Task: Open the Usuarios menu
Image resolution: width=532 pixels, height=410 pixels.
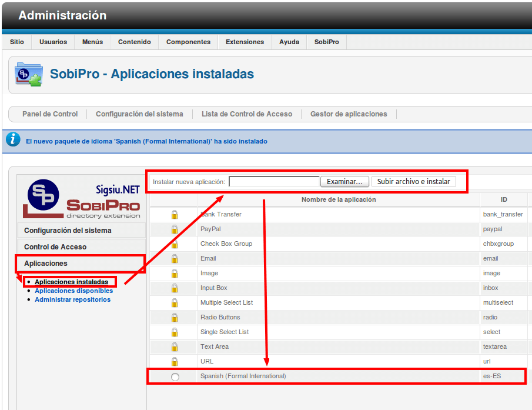Action: click(x=53, y=42)
